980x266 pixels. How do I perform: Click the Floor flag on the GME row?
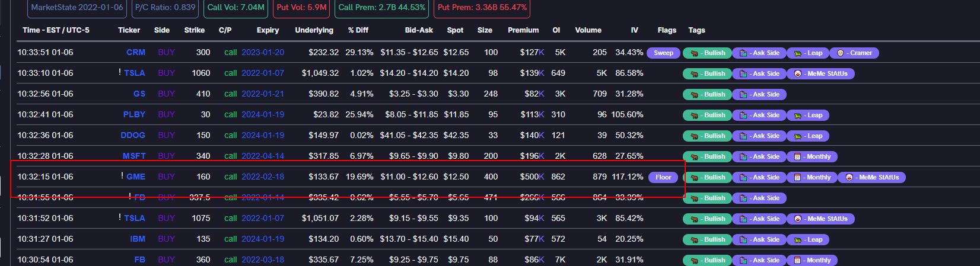point(663,177)
